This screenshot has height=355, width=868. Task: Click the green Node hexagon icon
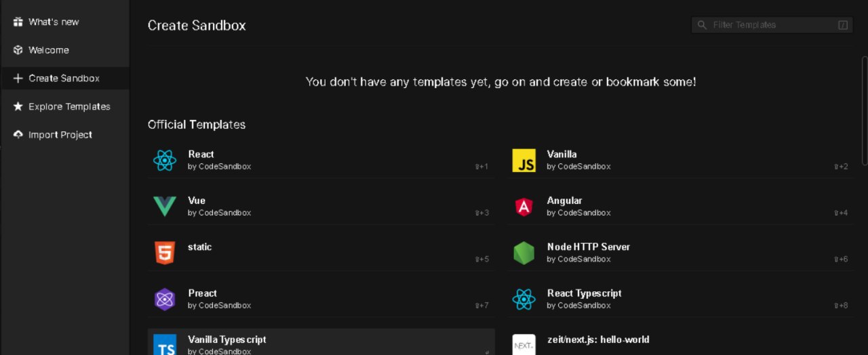click(x=524, y=253)
